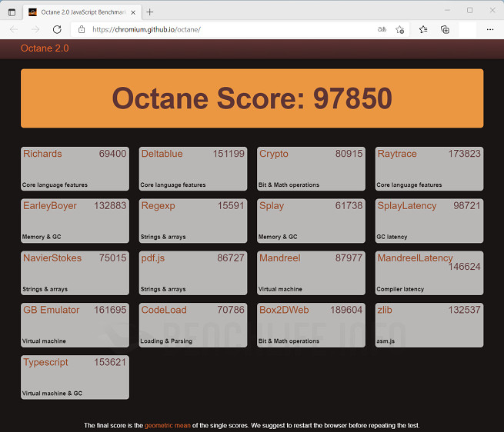
Task: Click 'GC latency' label under SplayLatency
Action: click(x=392, y=237)
